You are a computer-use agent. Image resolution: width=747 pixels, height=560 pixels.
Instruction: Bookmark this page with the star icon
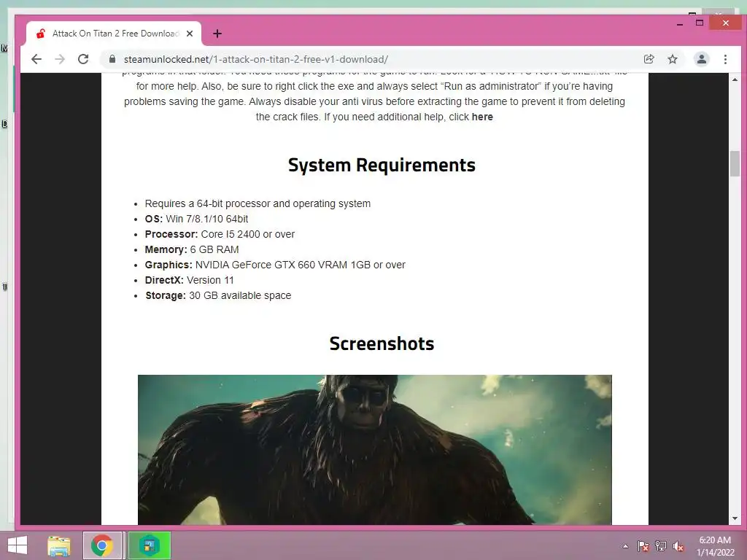pos(672,59)
